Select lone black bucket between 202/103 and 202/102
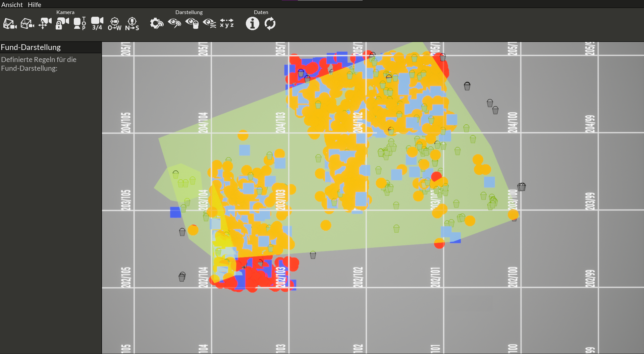 coord(313,255)
